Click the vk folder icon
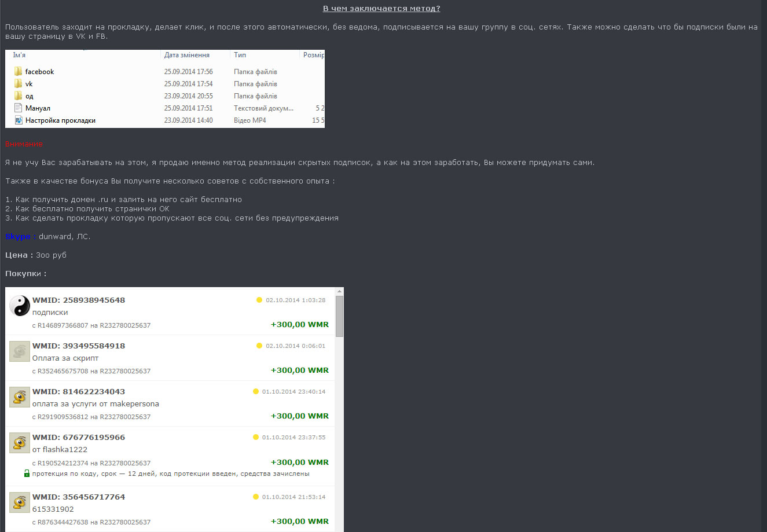The height and width of the screenshot is (532, 767). click(x=19, y=84)
